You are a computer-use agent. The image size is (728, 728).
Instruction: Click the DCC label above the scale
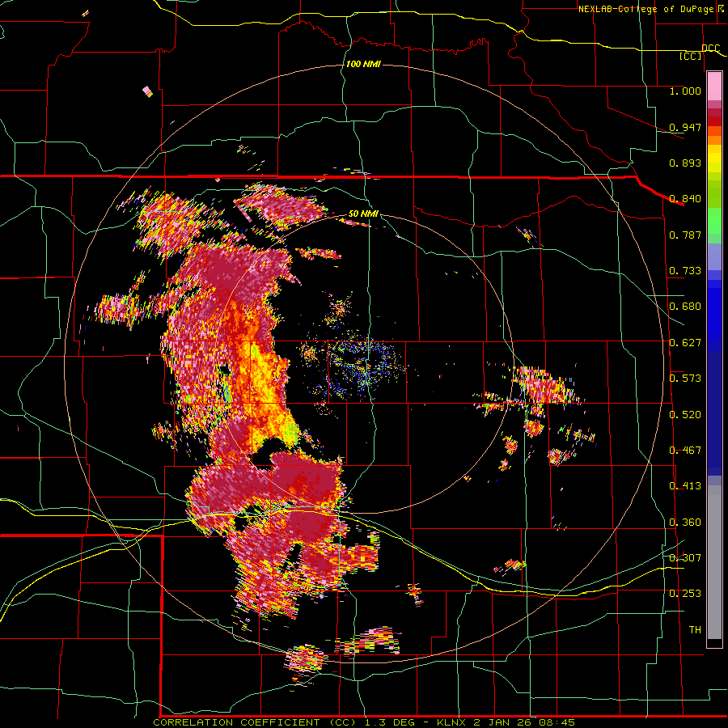pos(710,48)
